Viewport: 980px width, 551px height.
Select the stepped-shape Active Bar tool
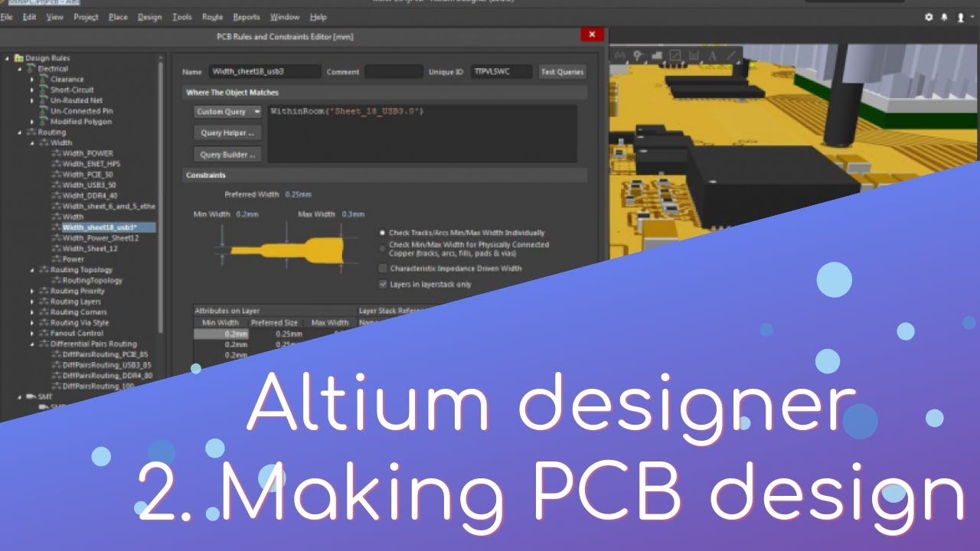pos(656,55)
